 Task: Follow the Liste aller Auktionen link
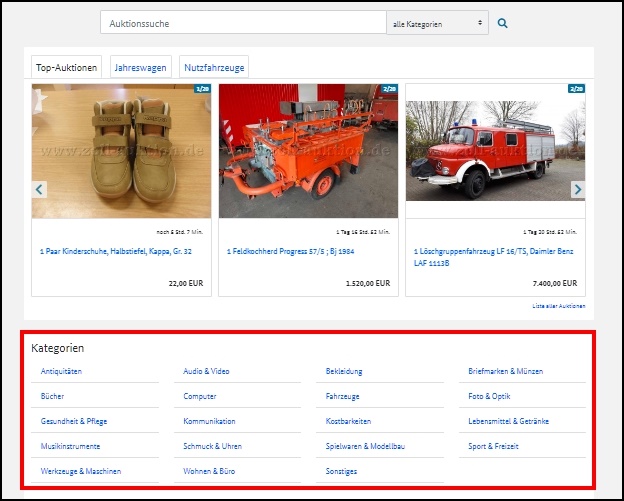(x=559, y=306)
